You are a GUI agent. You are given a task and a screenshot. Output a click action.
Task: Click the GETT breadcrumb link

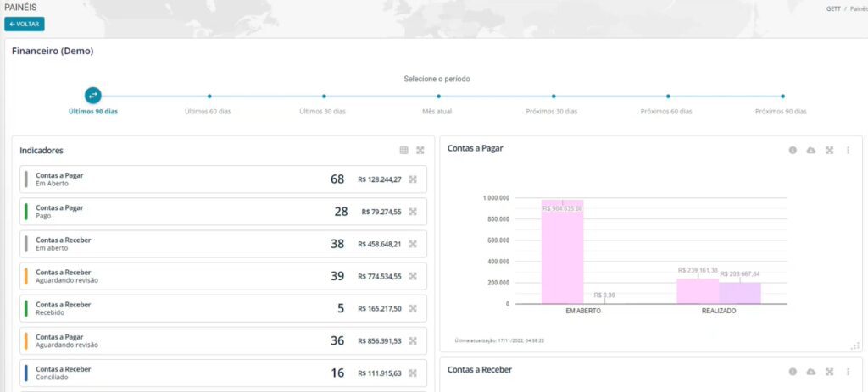coord(833,9)
